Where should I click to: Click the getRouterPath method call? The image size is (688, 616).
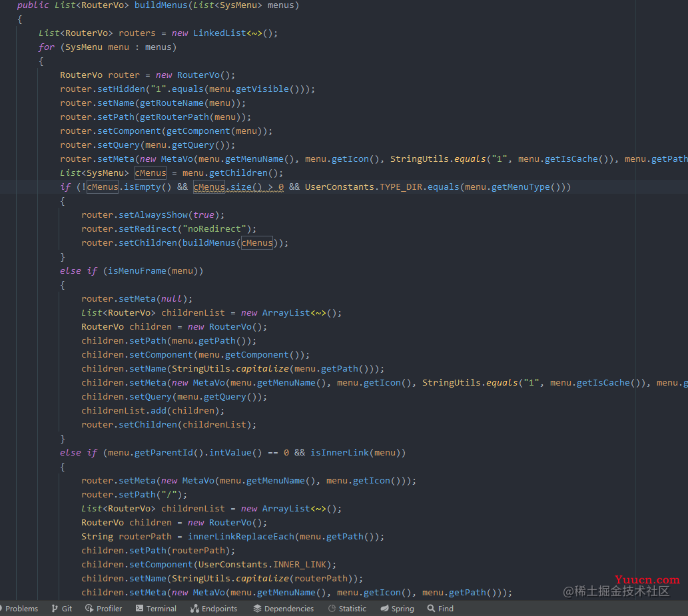174,117
